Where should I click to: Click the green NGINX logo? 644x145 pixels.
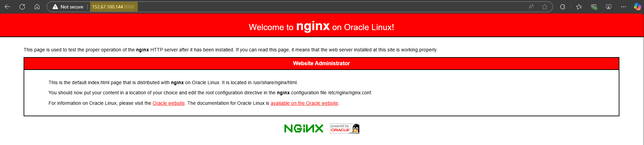pyautogui.click(x=304, y=128)
